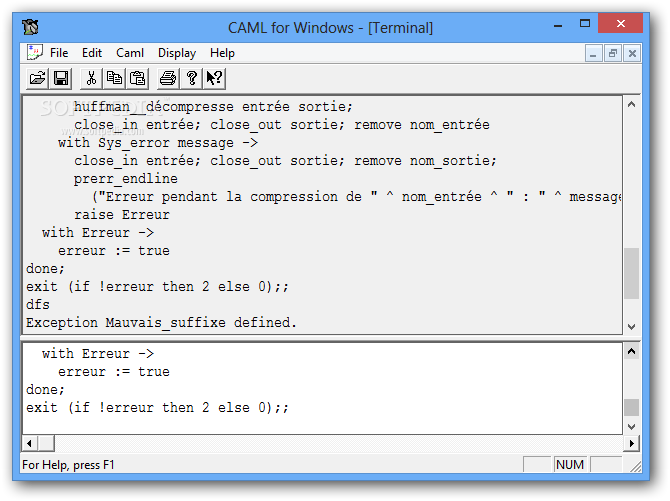Click the Cut scissors icon
The width and height of the screenshot is (670, 501).
91,78
